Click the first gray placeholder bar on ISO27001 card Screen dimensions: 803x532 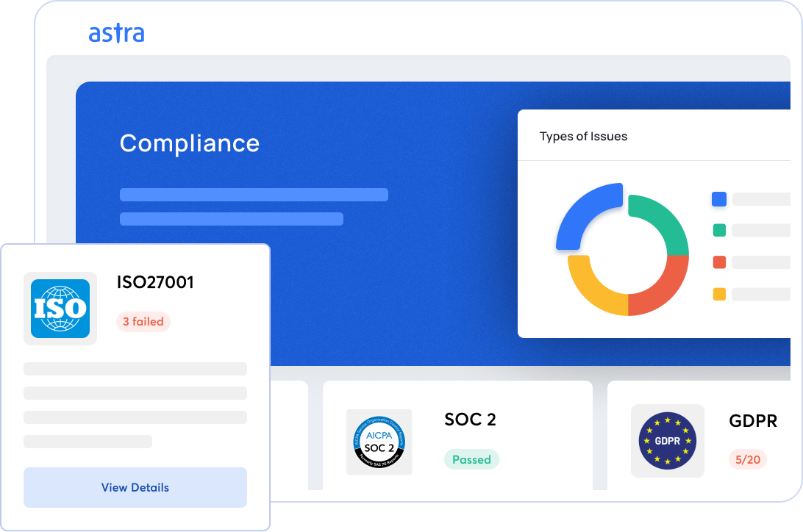[135, 368]
